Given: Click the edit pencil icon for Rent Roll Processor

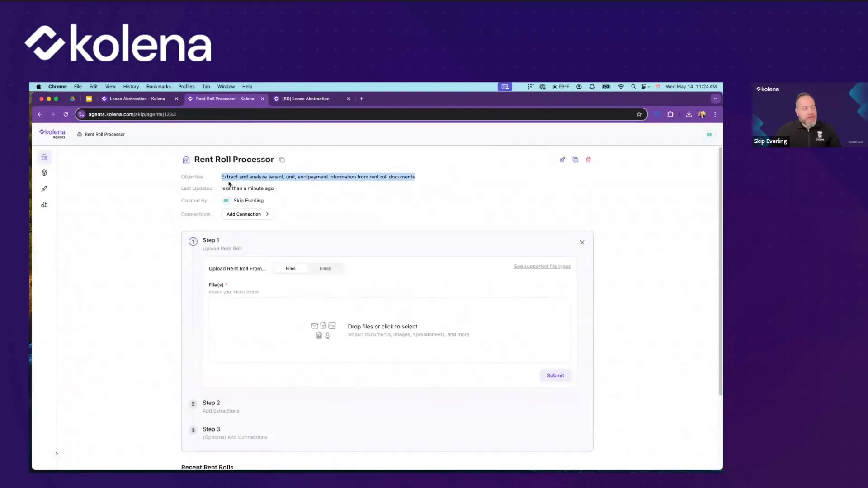Looking at the screenshot, I should tap(562, 160).
